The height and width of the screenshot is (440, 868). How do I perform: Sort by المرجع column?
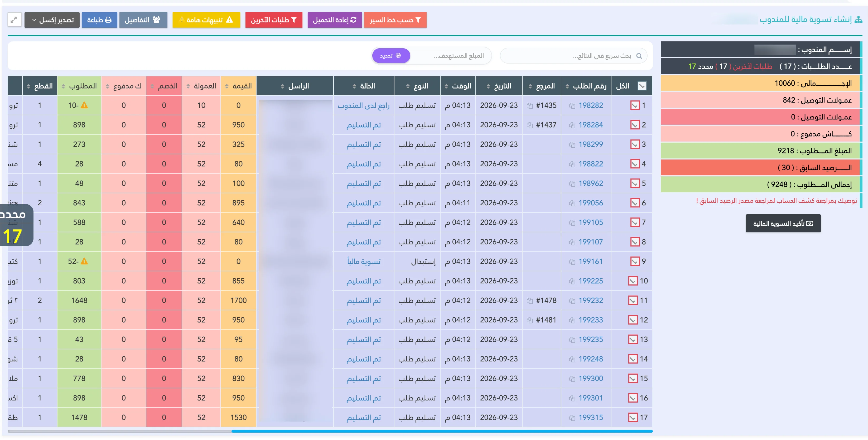pyautogui.click(x=542, y=86)
